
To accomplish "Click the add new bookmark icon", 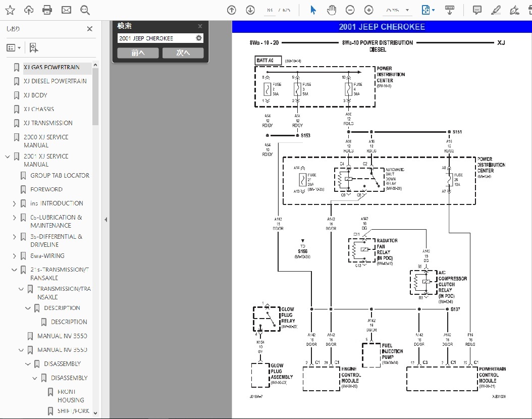I will pos(34,48).
